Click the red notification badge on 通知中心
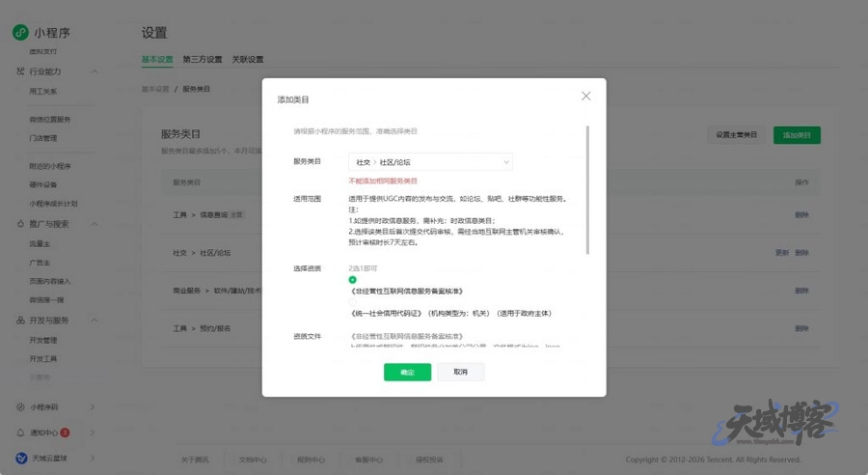 tap(65, 433)
